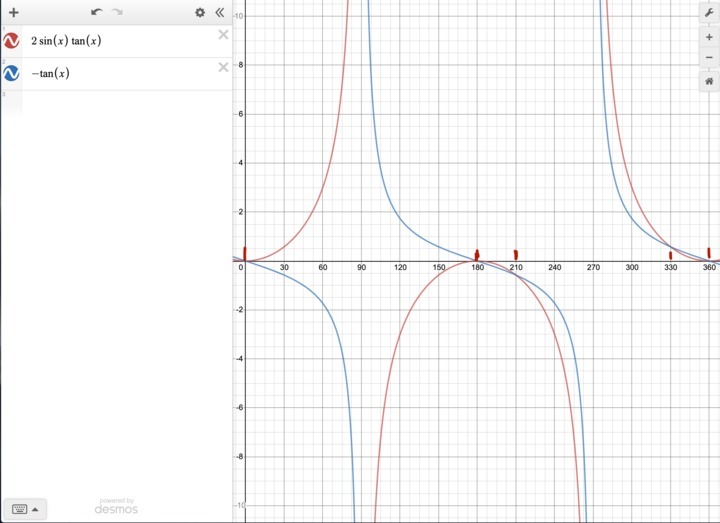Click the red intersection marker at 210

tap(515, 255)
